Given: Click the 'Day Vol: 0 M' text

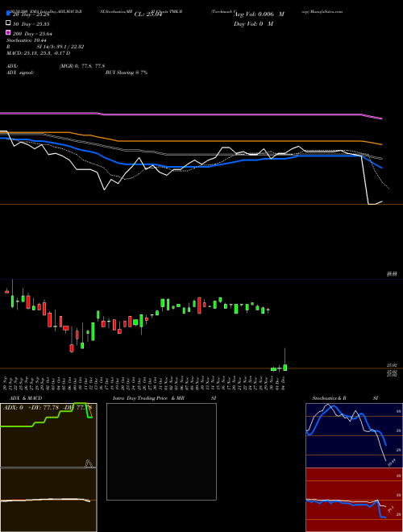Looking at the screenshot, I should pos(253,23).
